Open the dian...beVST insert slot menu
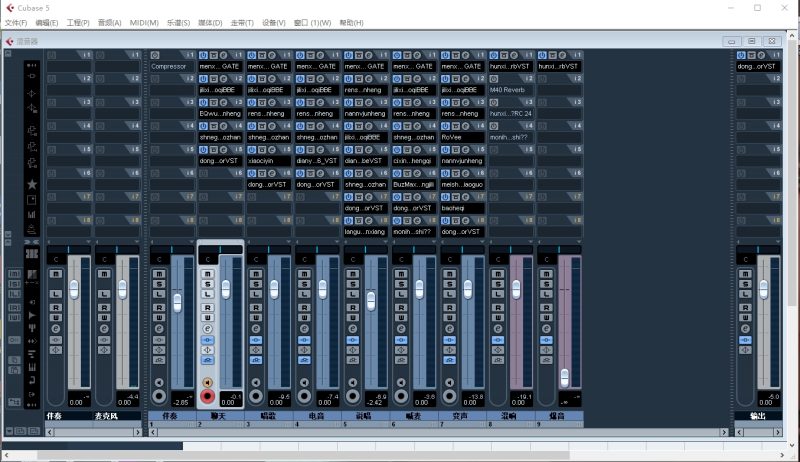 pos(365,161)
